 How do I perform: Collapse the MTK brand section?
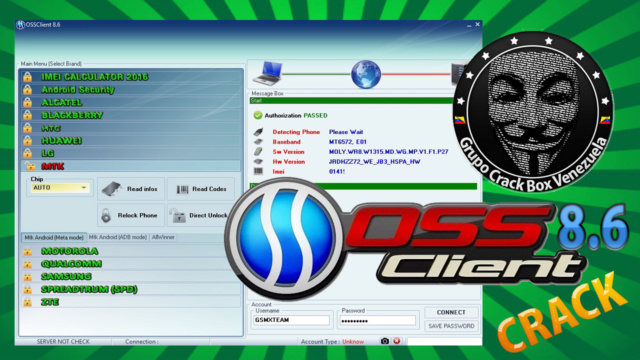[130, 166]
